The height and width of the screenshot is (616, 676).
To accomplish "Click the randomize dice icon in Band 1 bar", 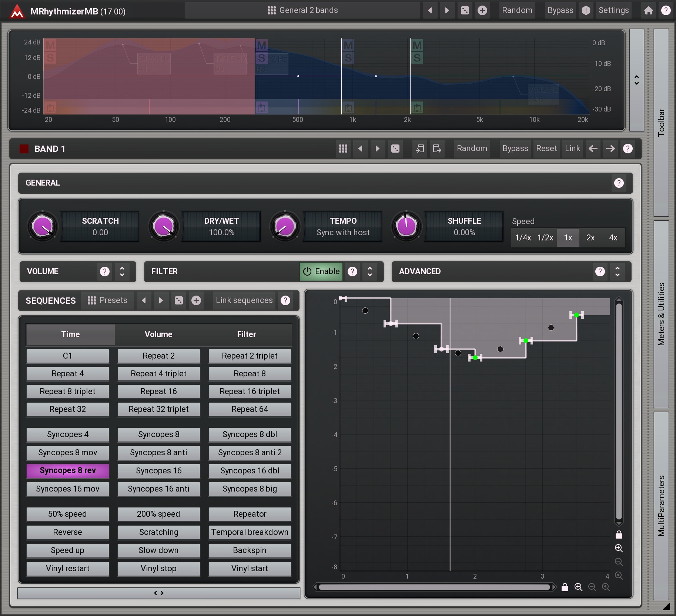I will [x=395, y=149].
